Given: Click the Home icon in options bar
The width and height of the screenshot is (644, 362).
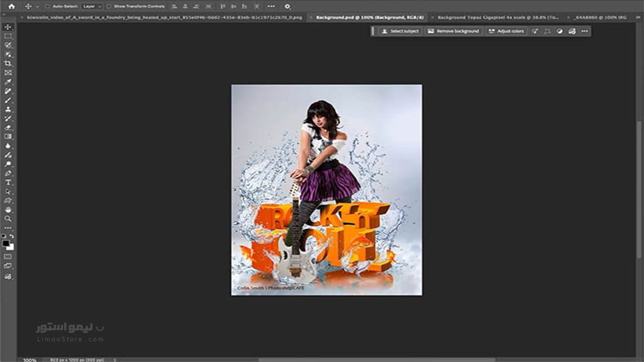Looking at the screenshot, I should [x=11, y=6].
